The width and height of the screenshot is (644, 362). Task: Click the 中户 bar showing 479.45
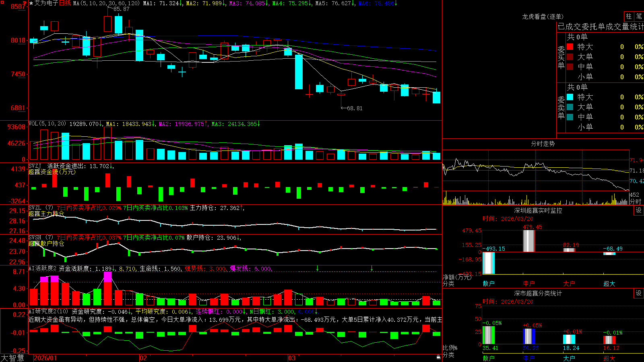[x=528, y=241]
